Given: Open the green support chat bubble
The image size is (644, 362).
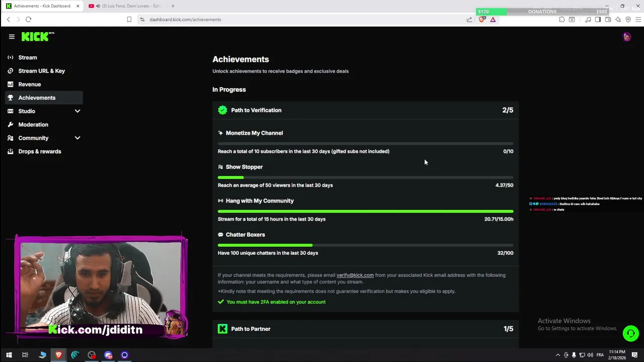Looking at the screenshot, I should tap(630, 333).
